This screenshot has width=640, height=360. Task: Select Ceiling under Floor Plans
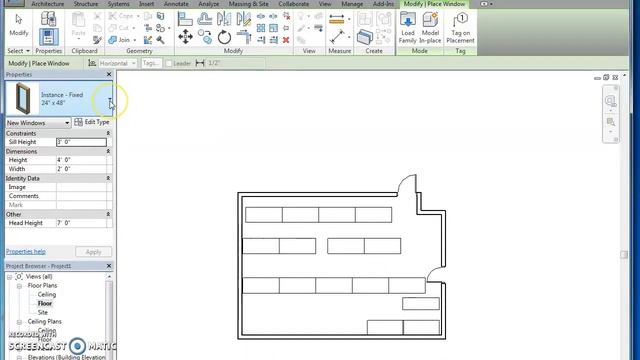[47, 294]
